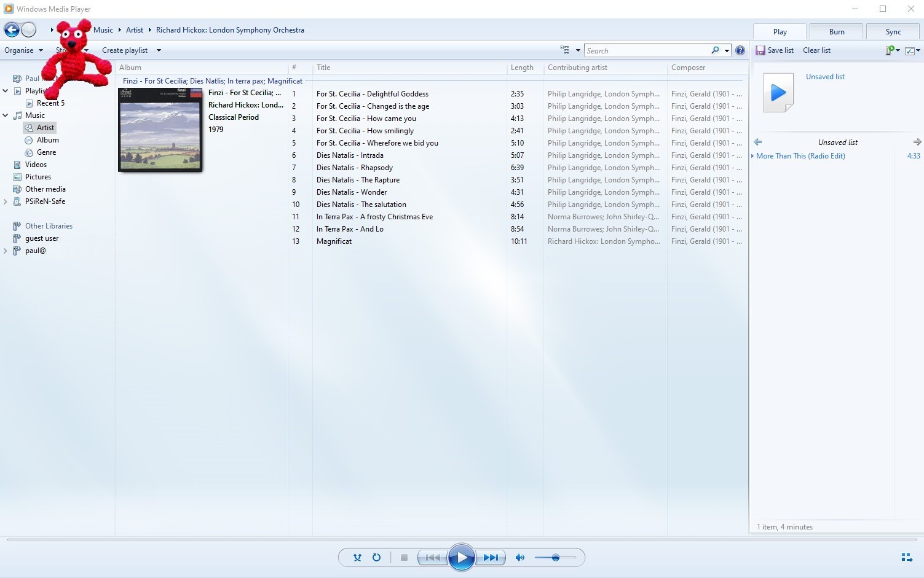Open the Help question-mark icon
This screenshot has height=578, width=924.
(x=740, y=50)
